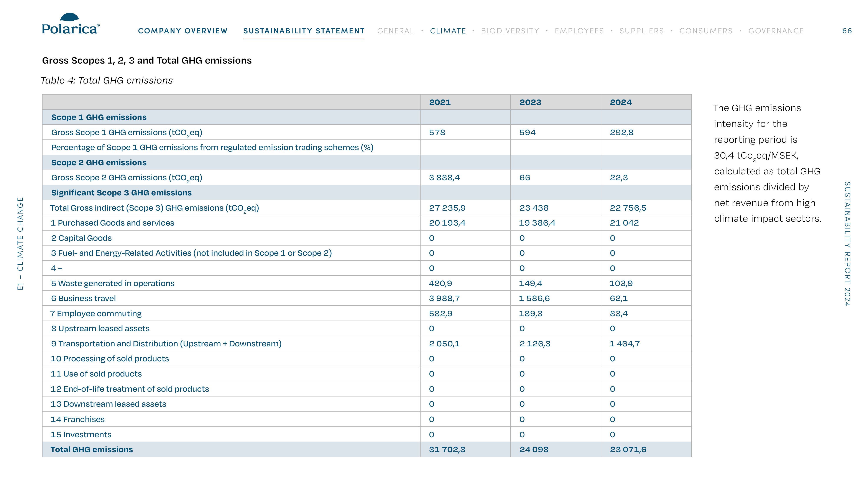Jump to the Suppliers subsection

point(642,31)
